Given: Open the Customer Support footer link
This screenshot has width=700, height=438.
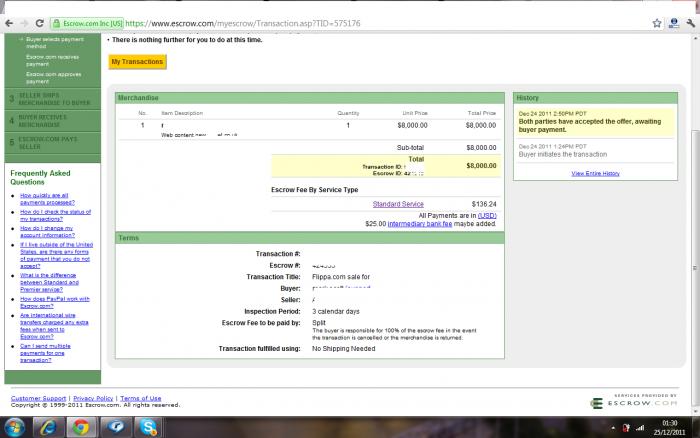Looking at the screenshot, I should click(x=38, y=398).
